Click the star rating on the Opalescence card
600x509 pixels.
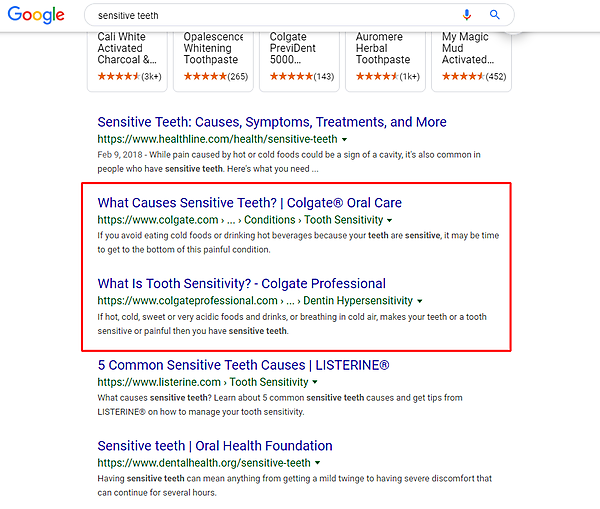(205, 76)
